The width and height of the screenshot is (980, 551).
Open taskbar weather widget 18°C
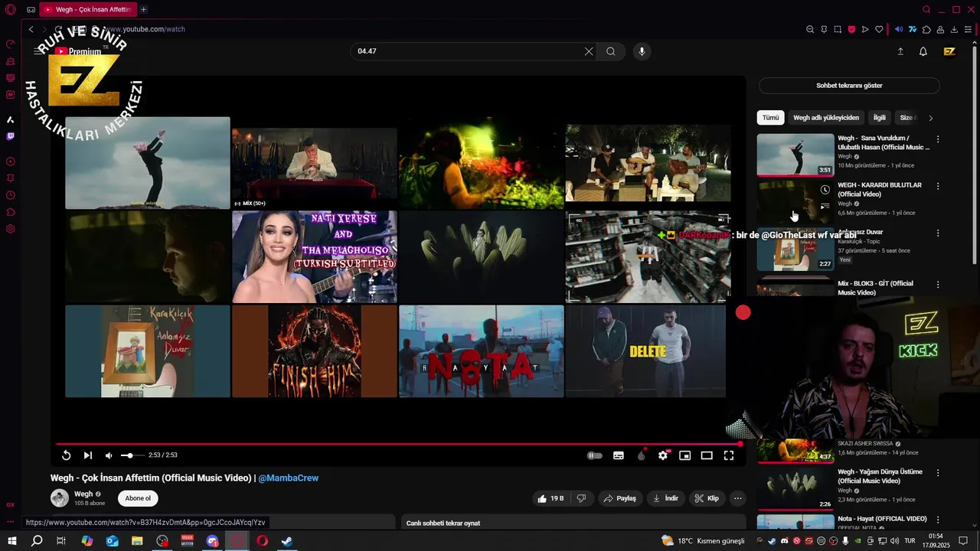pos(703,541)
